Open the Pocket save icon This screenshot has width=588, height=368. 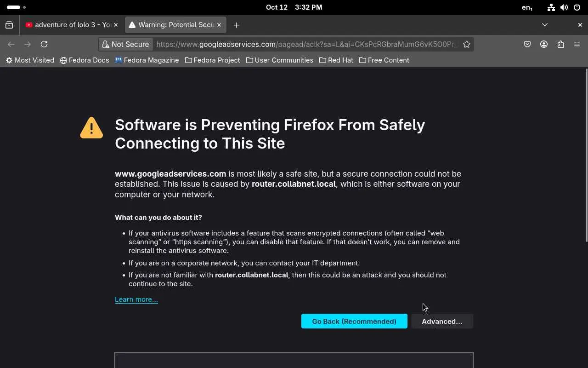tap(527, 44)
